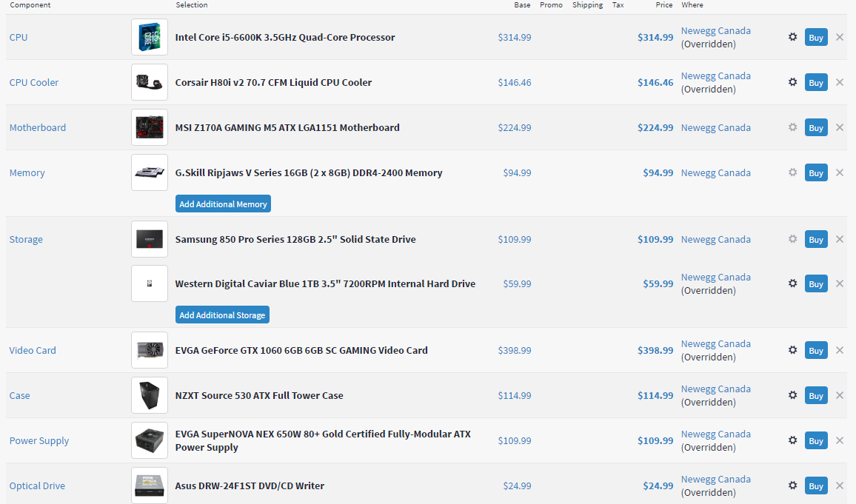Viewport: 856px width, 504px height.
Task: Open Intel Core i5-6600K product name
Action: [x=285, y=37]
